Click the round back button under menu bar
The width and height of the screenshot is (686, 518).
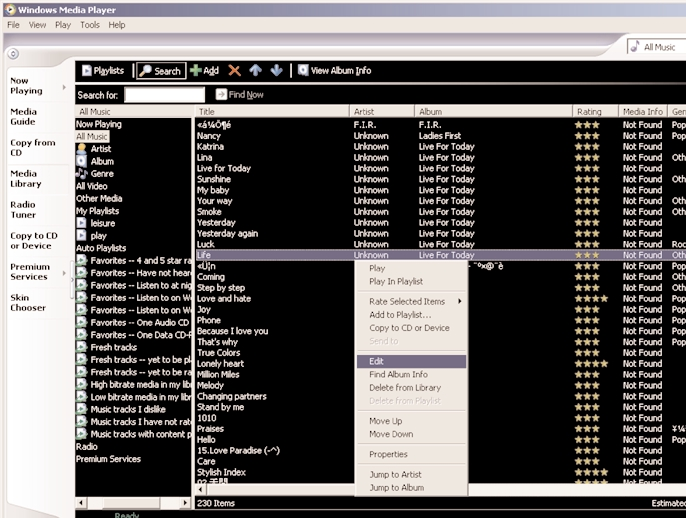pos(13,53)
